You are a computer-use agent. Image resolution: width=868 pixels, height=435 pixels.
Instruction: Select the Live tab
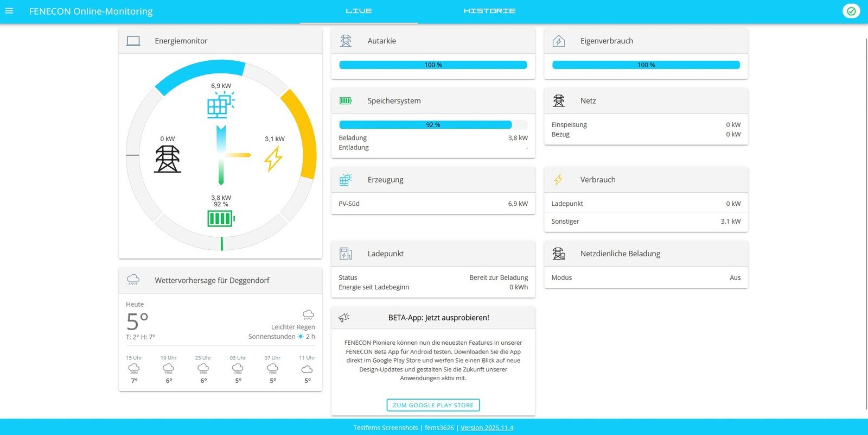(359, 11)
